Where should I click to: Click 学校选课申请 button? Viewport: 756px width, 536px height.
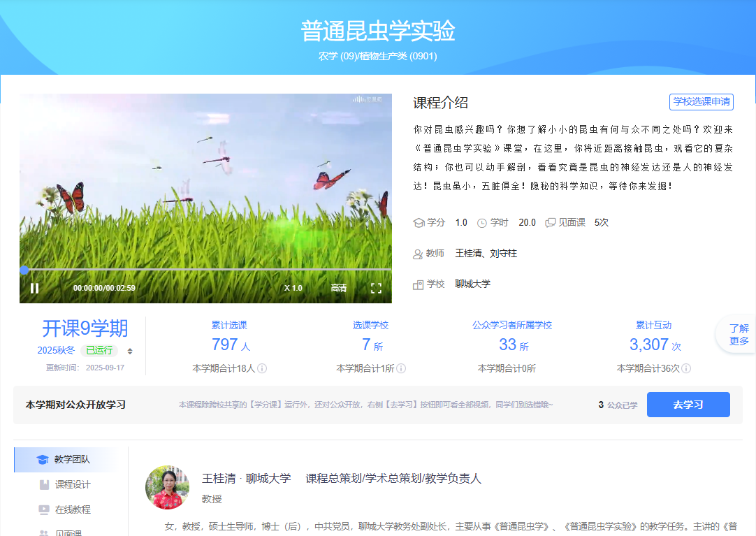pyautogui.click(x=701, y=101)
